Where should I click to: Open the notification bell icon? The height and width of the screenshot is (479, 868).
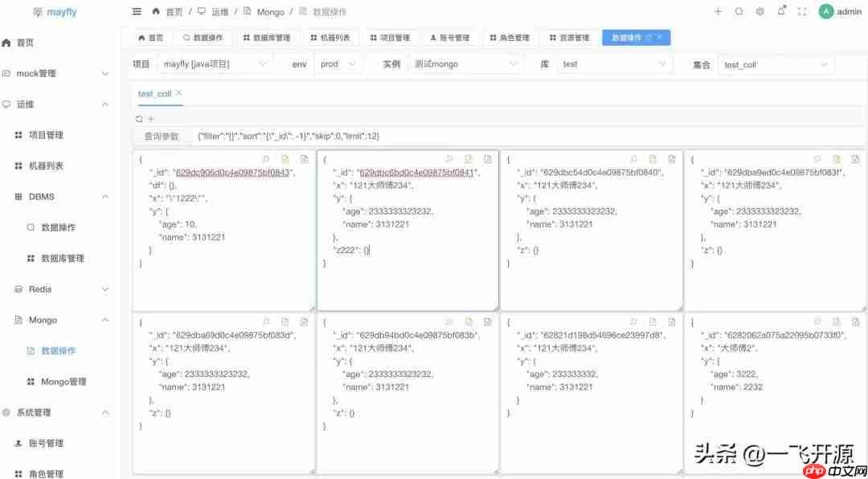[x=782, y=11]
